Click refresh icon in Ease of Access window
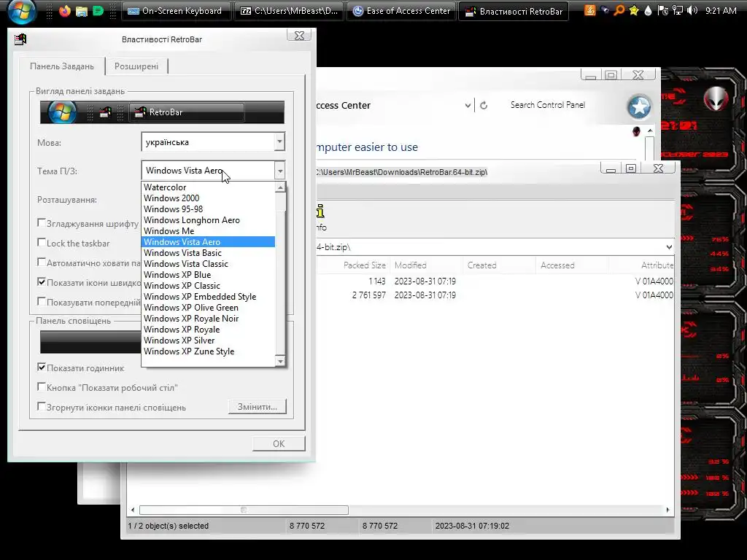 click(x=484, y=105)
